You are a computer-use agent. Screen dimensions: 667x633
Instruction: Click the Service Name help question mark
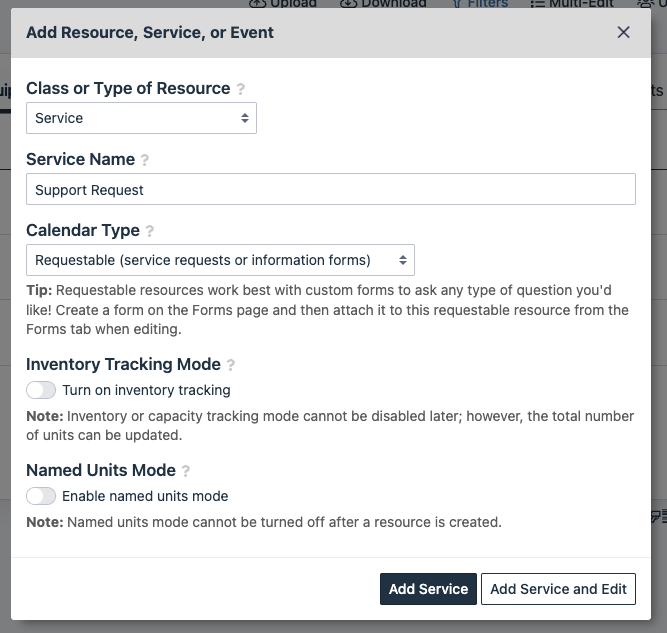[x=145, y=160]
